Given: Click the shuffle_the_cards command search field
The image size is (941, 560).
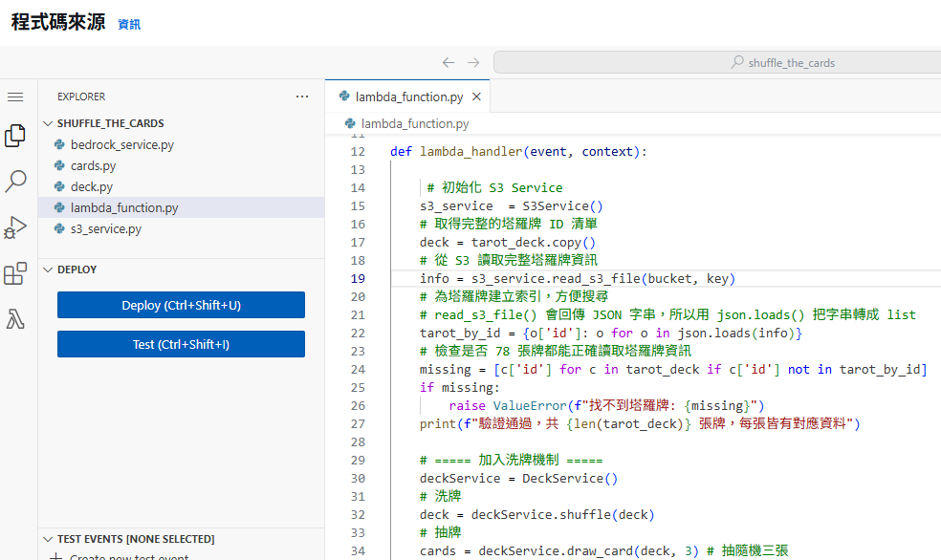Looking at the screenshot, I should coord(717,62).
